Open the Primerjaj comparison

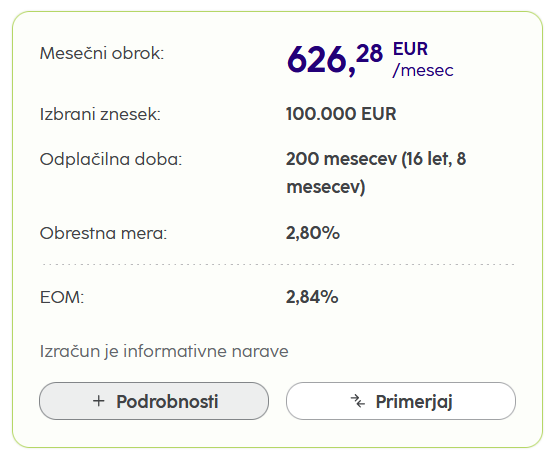pos(401,401)
